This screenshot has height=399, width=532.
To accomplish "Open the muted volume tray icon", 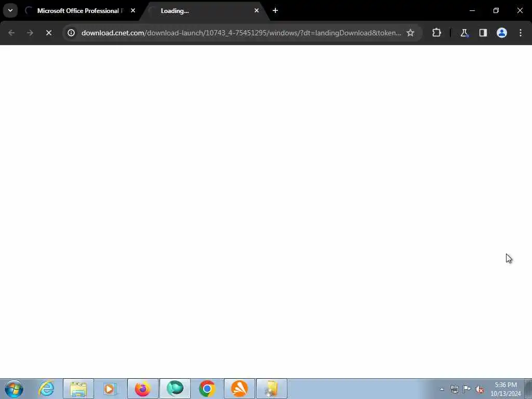I will [x=480, y=389].
